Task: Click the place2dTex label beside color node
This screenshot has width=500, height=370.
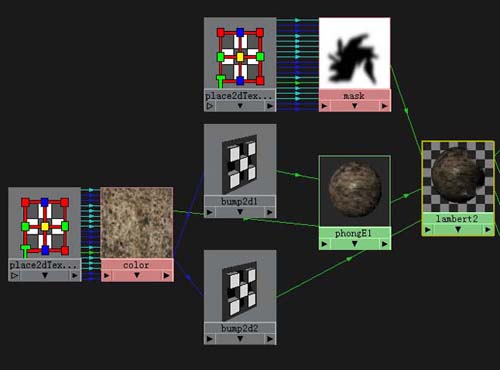Action: click(43, 265)
